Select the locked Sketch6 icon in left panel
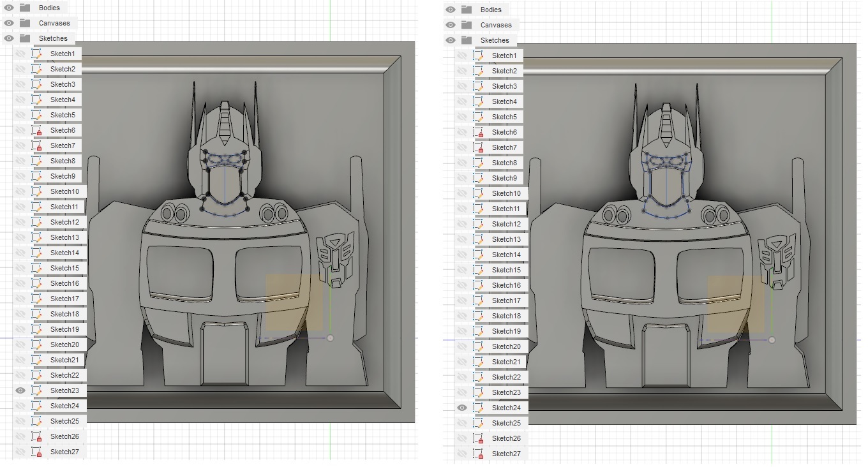The width and height of the screenshot is (868, 467). pos(37,130)
